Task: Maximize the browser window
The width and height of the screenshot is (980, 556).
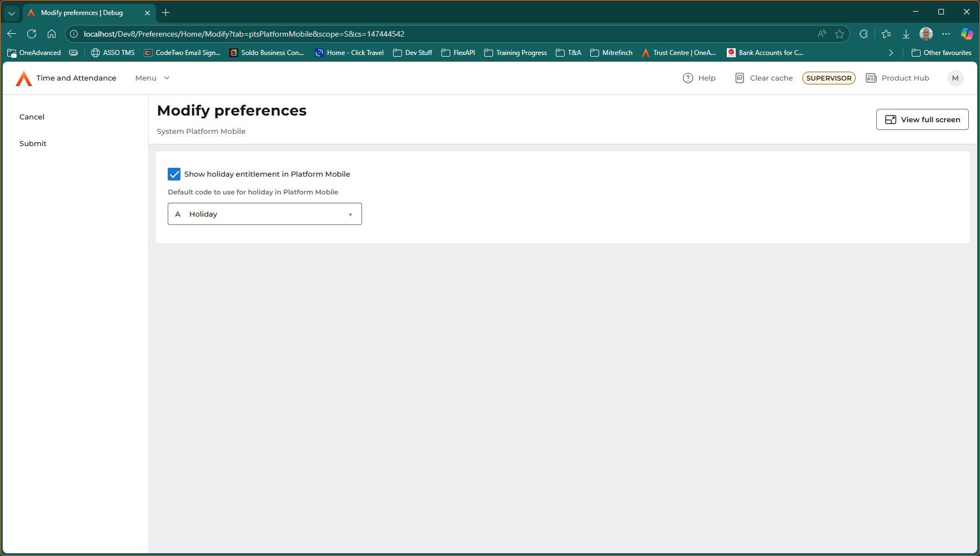Action: (x=941, y=12)
